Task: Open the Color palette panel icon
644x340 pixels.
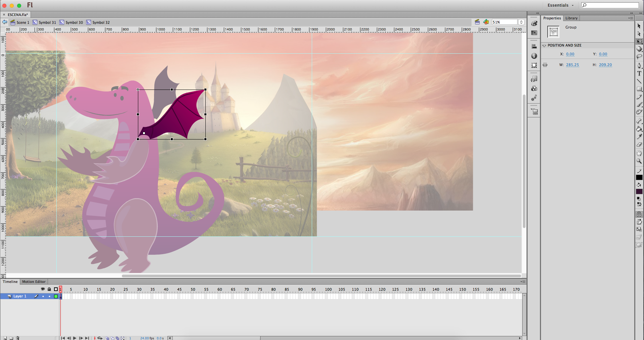Action: click(x=534, y=23)
